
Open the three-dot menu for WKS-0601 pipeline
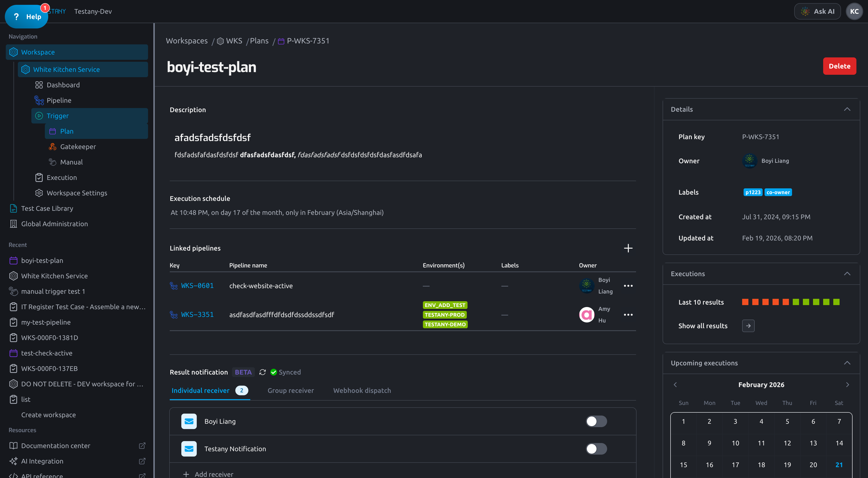(x=628, y=286)
